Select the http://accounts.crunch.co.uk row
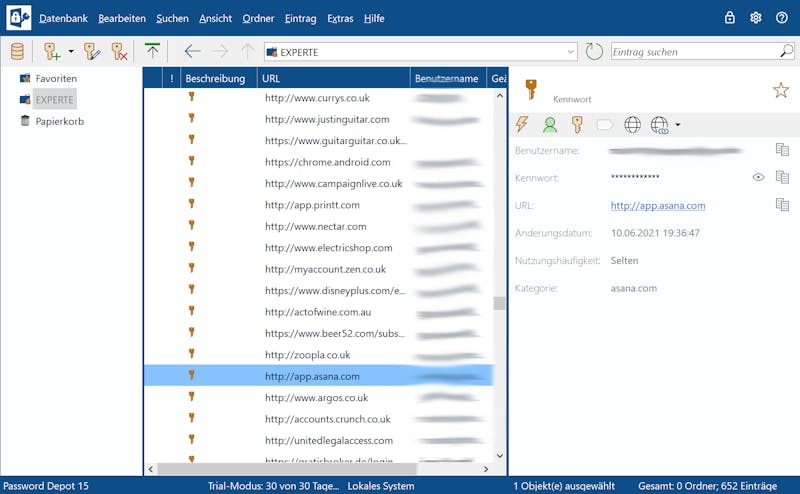 pos(318,419)
